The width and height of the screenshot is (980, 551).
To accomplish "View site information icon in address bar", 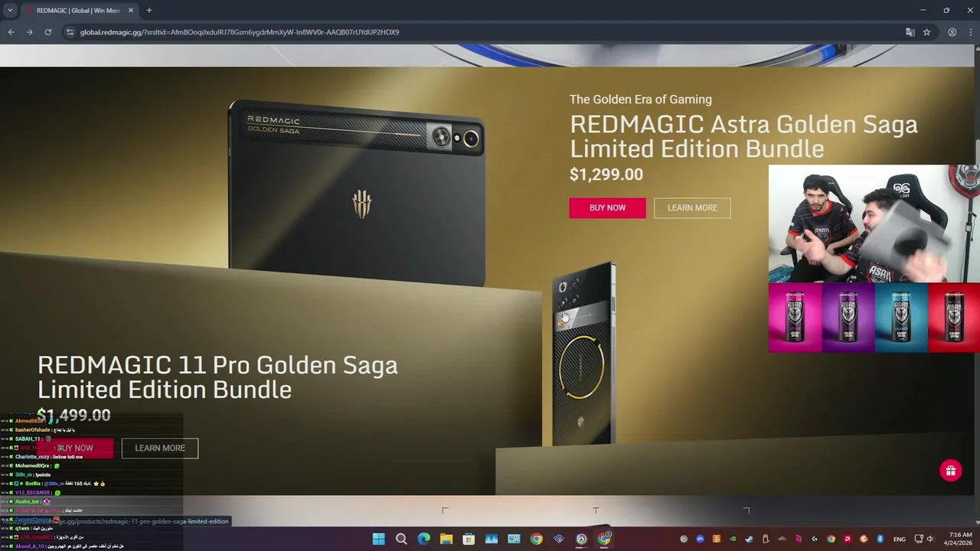I will [x=70, y=32].
